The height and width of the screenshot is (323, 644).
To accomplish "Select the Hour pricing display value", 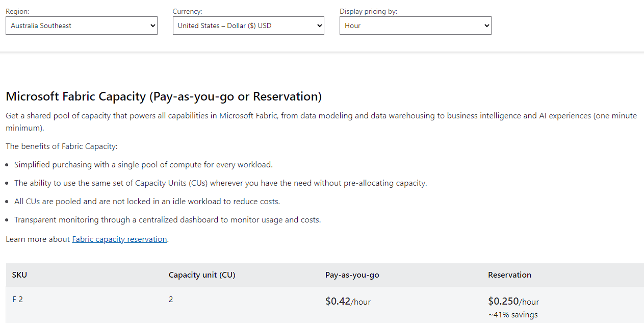I will (353, 26).
